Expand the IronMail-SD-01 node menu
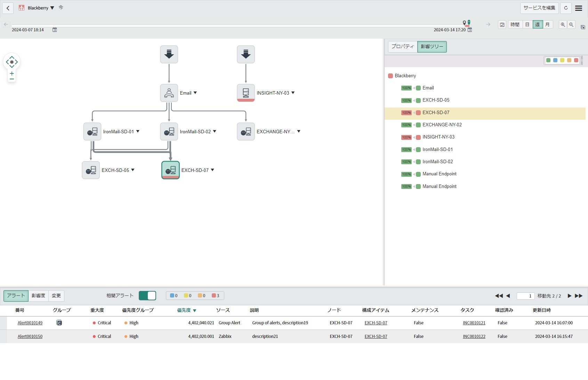The image size is (588, 380). coord(138,132)
